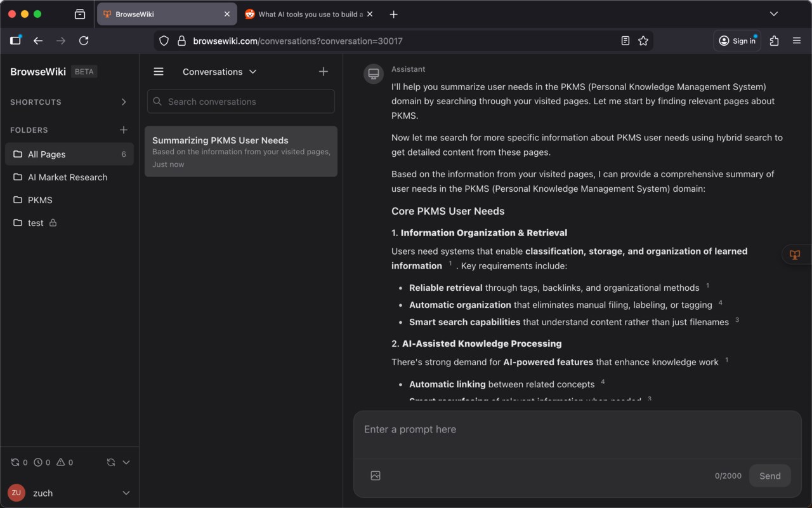The image size is (812, 508).
Task: Focus the Search conversations field
Action: [241, 102]
